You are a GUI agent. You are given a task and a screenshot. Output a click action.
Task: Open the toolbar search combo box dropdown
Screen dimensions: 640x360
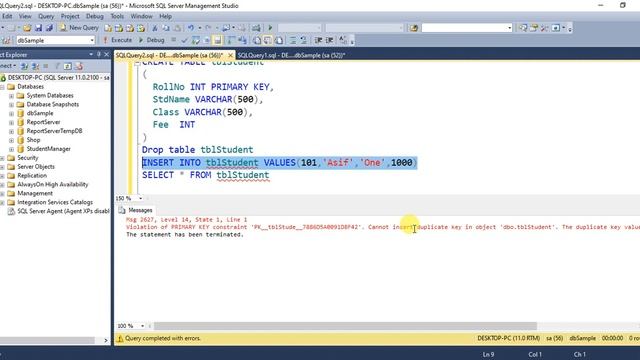click(509, 28)
